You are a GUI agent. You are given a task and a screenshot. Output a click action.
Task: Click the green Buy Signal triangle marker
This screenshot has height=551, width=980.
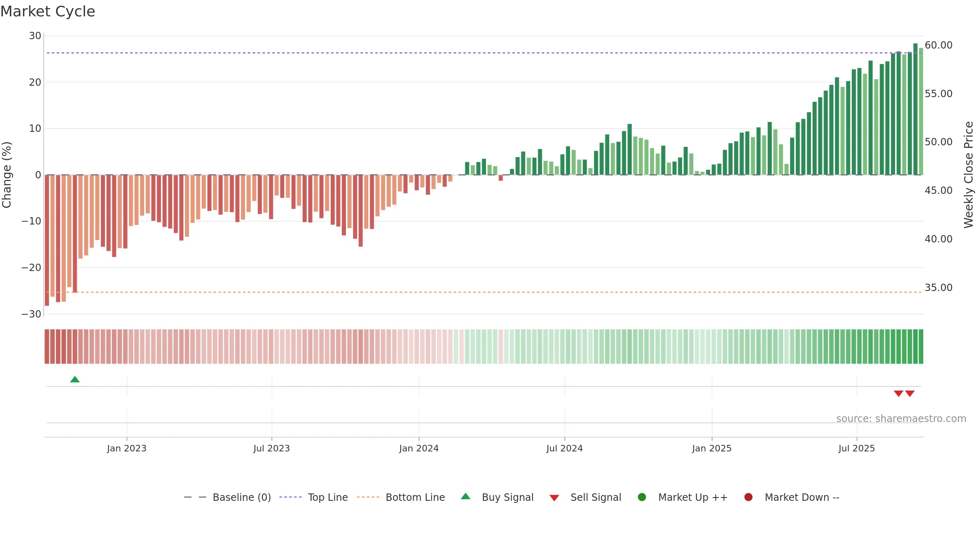point(75,380)
